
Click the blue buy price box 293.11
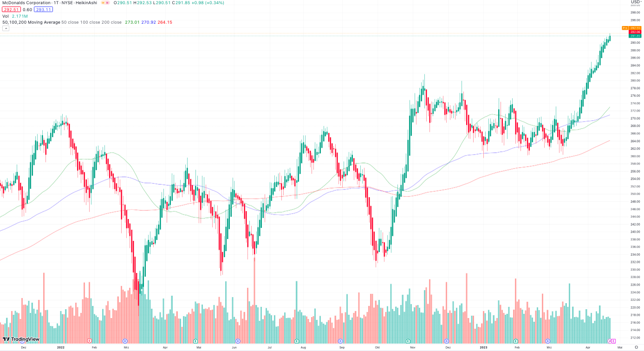(x=43, y=9)
